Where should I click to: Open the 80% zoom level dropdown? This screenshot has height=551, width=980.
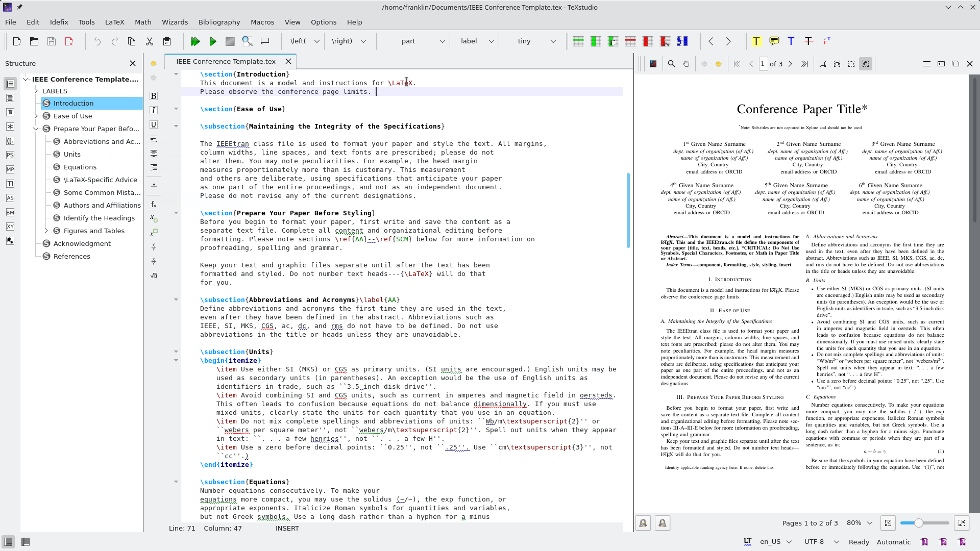coord(860,523)
